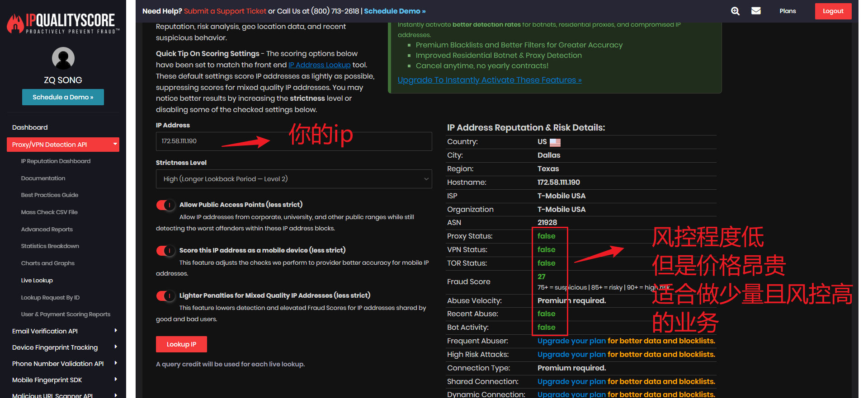Click Schedule a Demo sidebar button
The image size is (868, 398).
63,97
